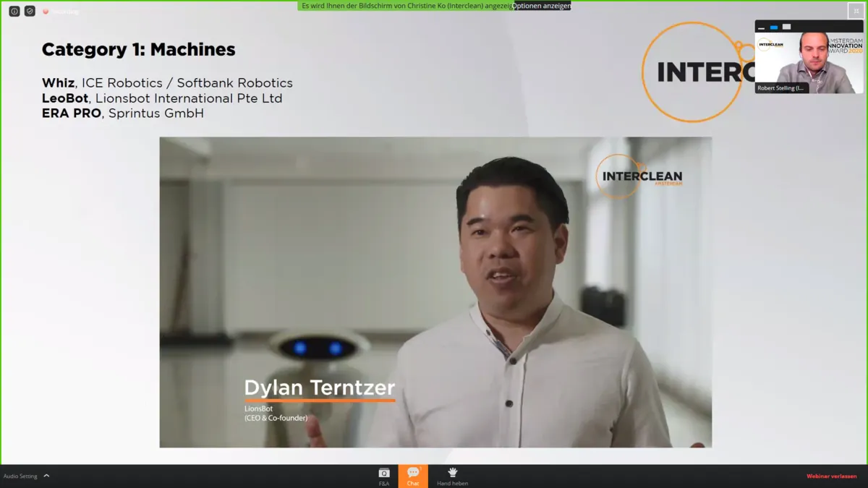Click the screen sharing notification banner text
868x488 pixels.
[405, 6]
